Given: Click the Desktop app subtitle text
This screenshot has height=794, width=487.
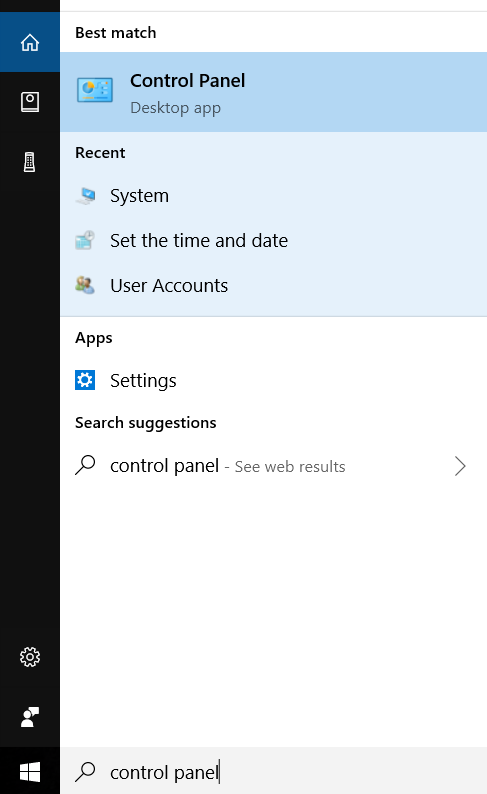Looking at the screenshot, I should (175, 108).
